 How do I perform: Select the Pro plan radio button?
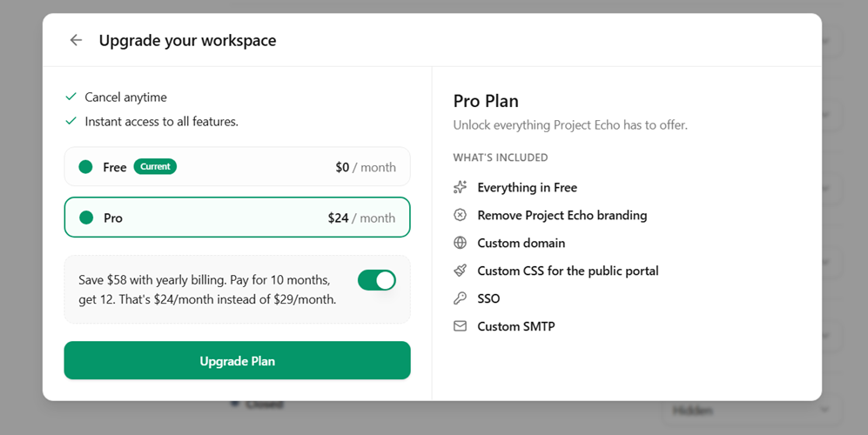click(86, 217)
